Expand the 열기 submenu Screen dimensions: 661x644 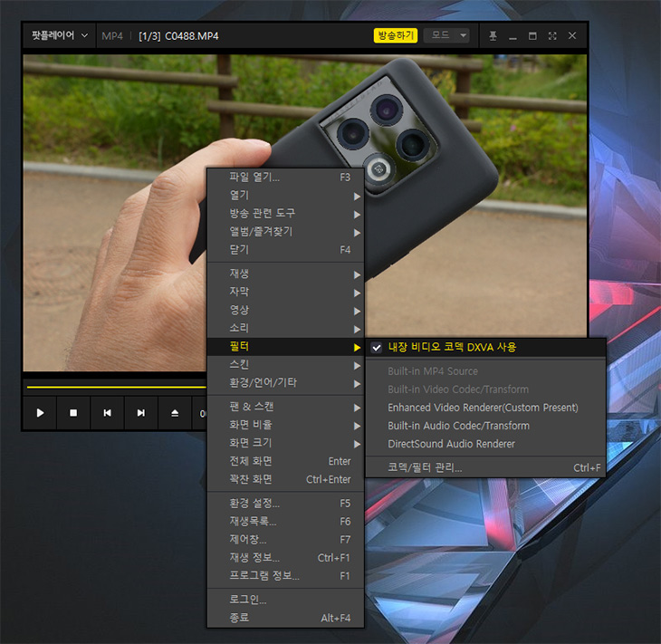(285, 196)
